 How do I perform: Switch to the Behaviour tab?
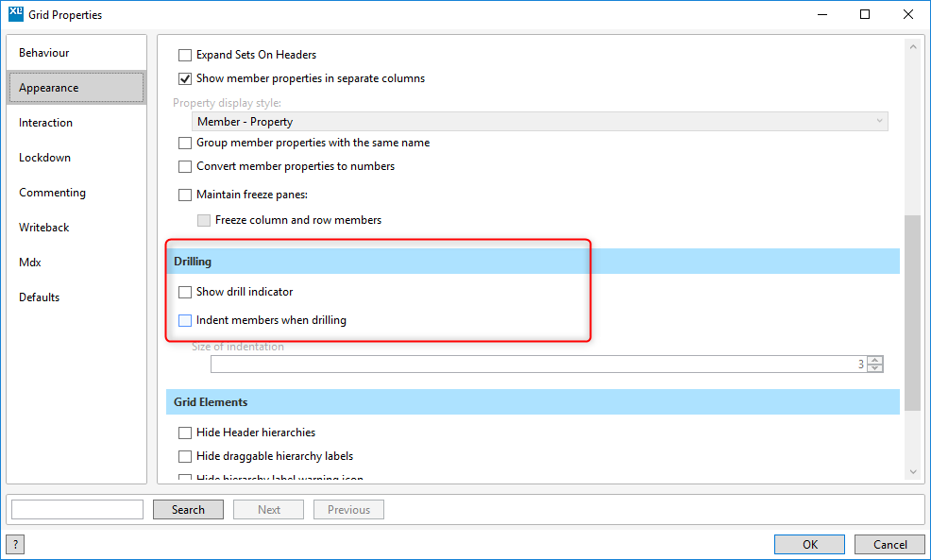pos(44,53)
